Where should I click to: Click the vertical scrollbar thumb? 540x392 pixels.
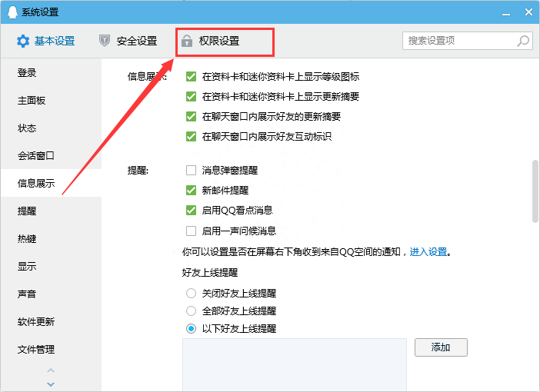[535, 191]
